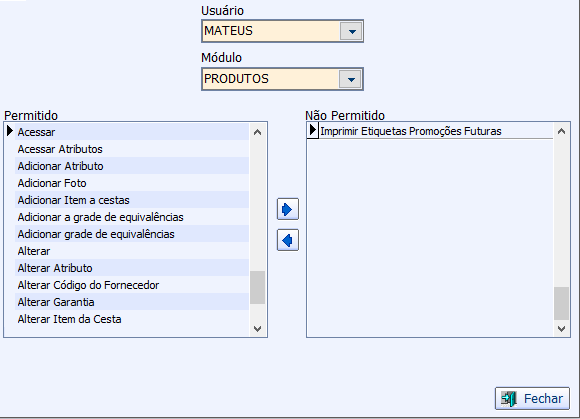
Task: Click the Não Permitido up scroll arrow
Action: (x=561, y=131)
